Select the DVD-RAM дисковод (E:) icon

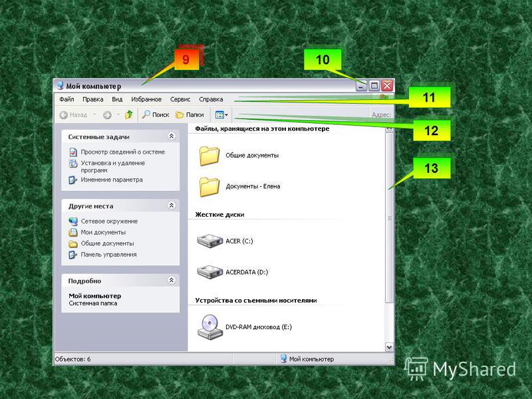tap(210, 327)
